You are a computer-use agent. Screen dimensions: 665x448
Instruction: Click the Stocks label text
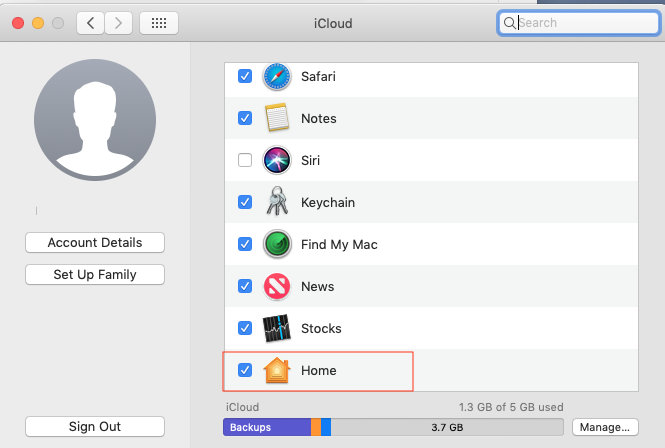point(321,328)
